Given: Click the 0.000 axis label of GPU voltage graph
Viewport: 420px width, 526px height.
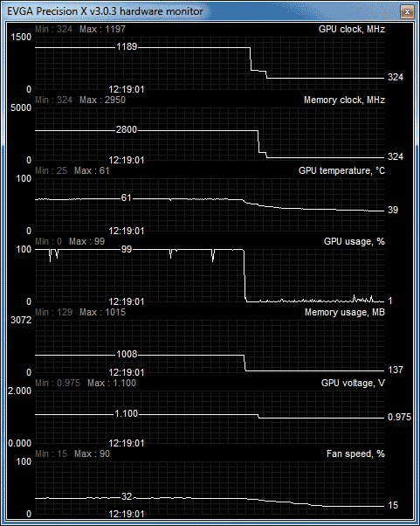Looking at the screenshot, I should pyautogui.click(x=20, y=444).
